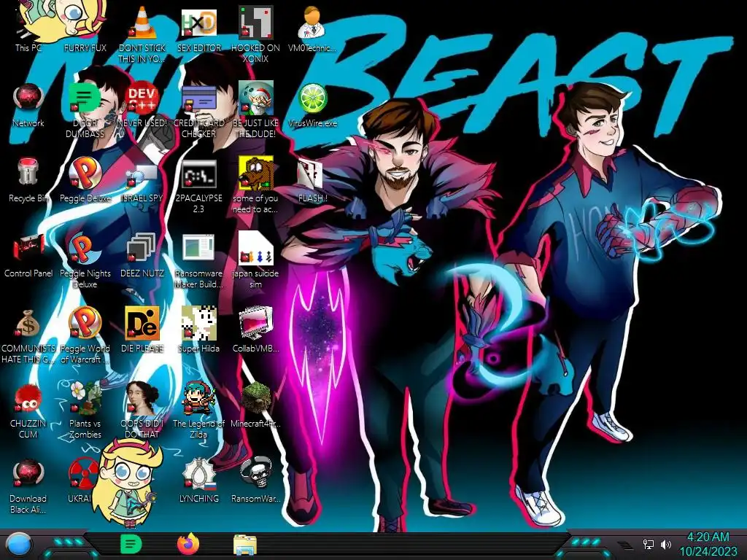Open the This PC desktop icon

click(28, 28)
